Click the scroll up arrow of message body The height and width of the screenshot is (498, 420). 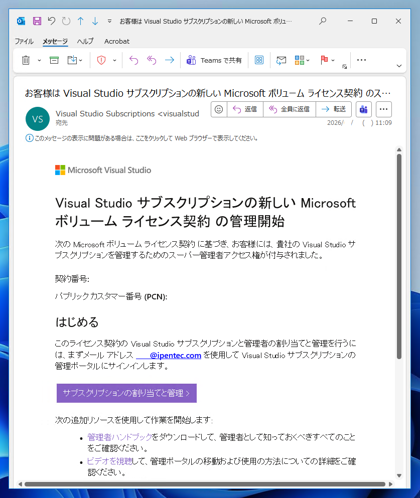point(399,150)
